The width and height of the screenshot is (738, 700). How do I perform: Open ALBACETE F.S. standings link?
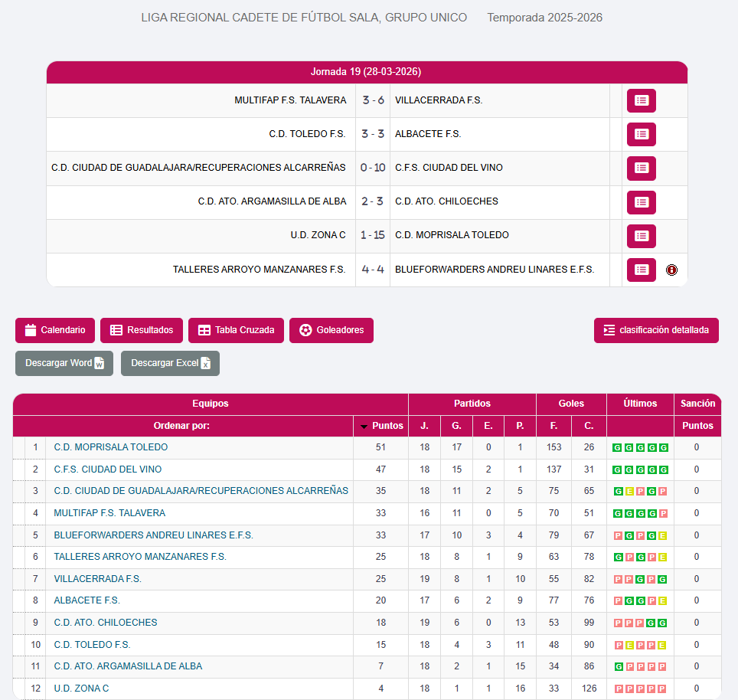pos(87,600)
